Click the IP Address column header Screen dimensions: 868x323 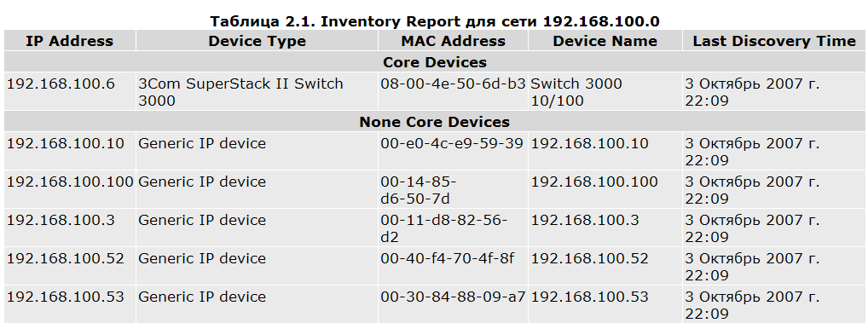click(69, 41)
